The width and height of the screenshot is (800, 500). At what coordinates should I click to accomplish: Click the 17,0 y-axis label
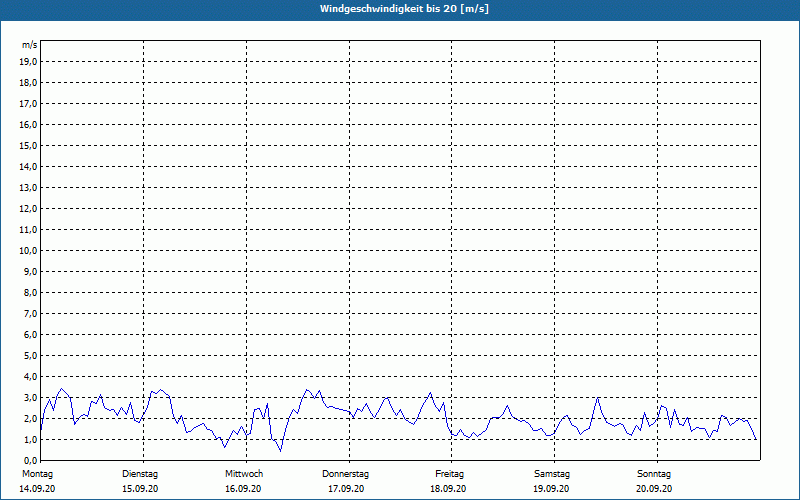(x=28, y=104)
